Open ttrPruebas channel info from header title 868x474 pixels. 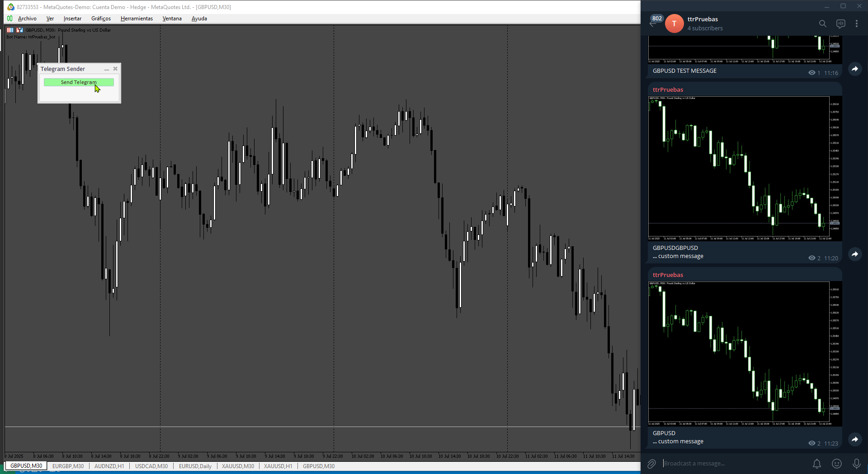(703, 19)
